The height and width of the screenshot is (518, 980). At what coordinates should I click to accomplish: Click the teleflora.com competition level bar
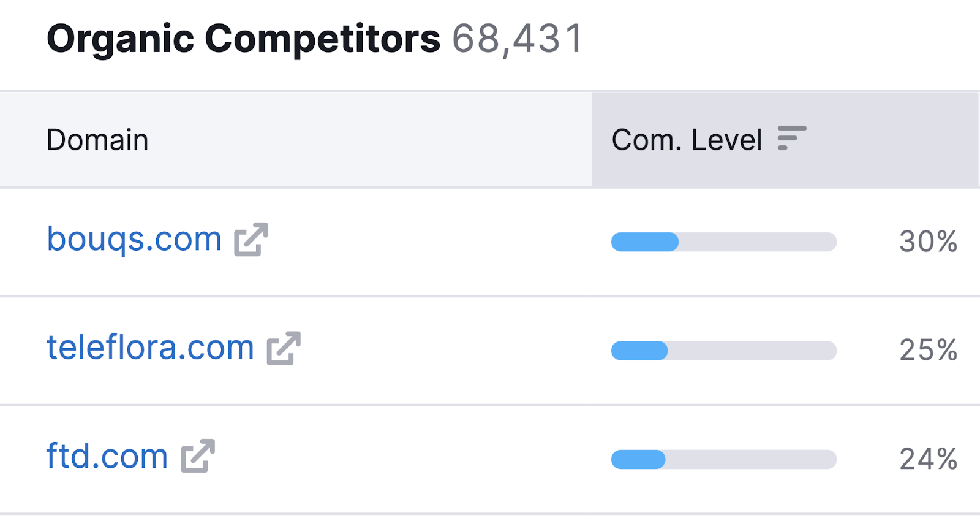[724, 351]
